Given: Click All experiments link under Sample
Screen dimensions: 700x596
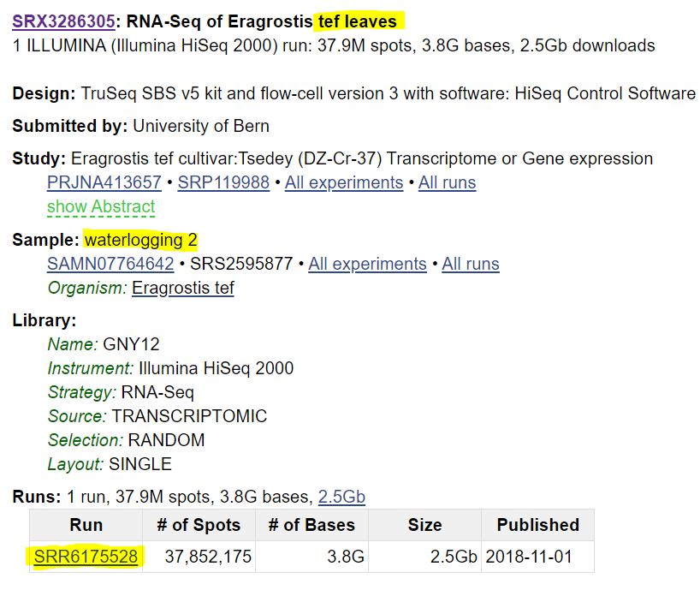Looking at the screenshot, I should tap(367, 264).
